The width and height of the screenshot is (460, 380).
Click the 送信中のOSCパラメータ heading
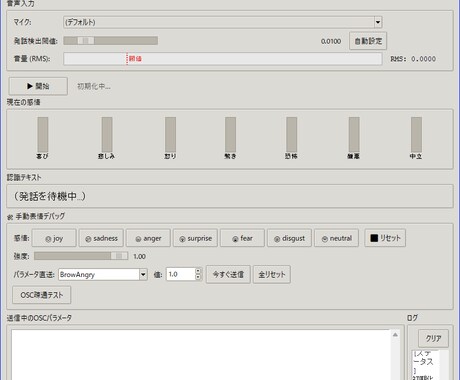[39, 318]
